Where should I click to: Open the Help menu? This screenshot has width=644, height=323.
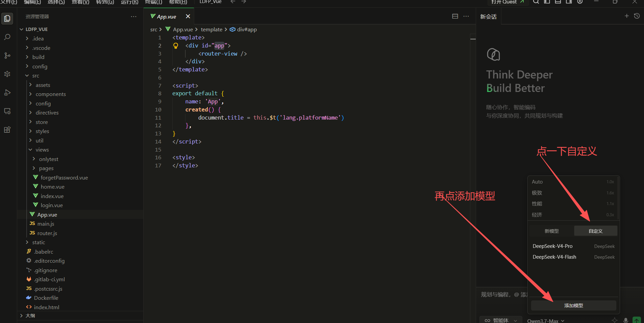pyautogui.click(x=178, y=2)
